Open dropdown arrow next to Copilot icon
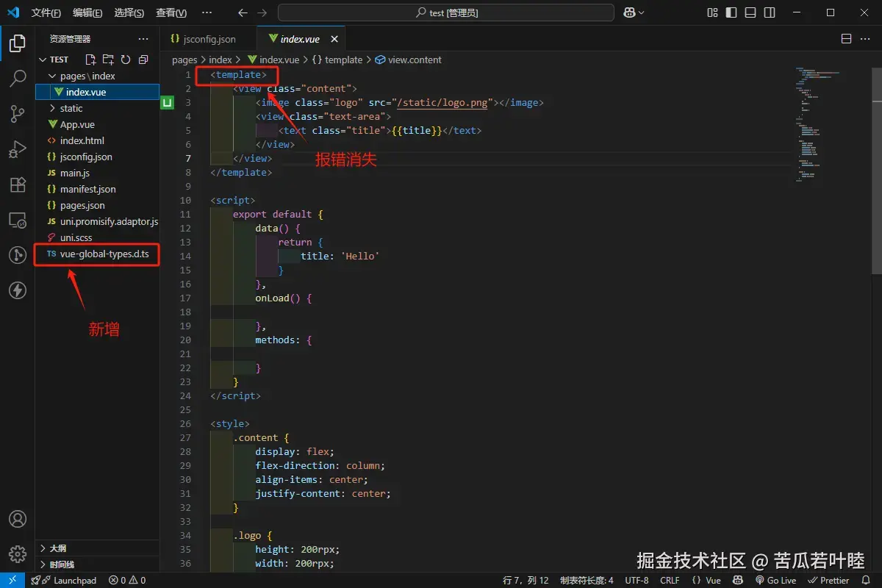 [642, 12]
